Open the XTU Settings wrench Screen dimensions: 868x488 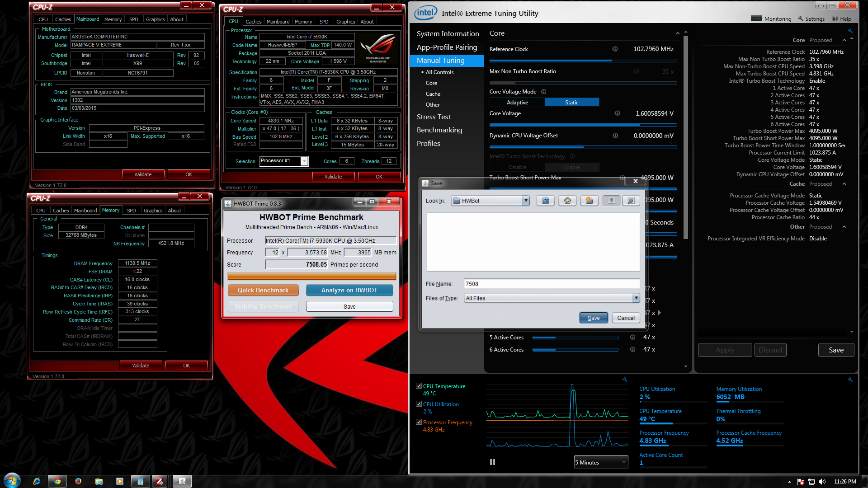(811, 19)
